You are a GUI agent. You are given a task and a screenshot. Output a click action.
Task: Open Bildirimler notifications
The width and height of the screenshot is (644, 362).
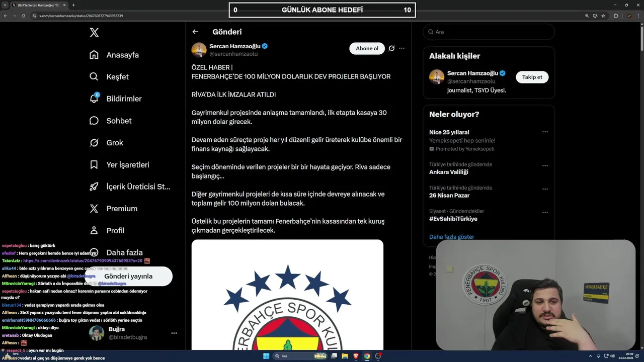click(115, 99)
